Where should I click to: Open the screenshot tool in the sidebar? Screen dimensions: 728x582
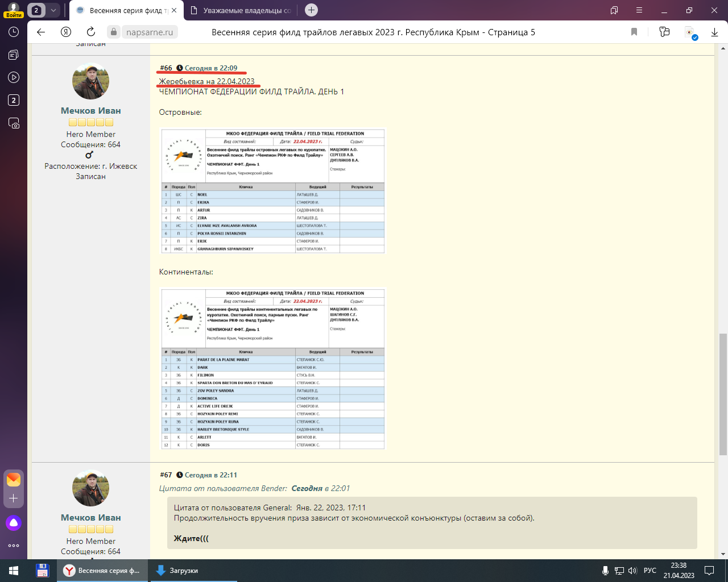point(14,123)
